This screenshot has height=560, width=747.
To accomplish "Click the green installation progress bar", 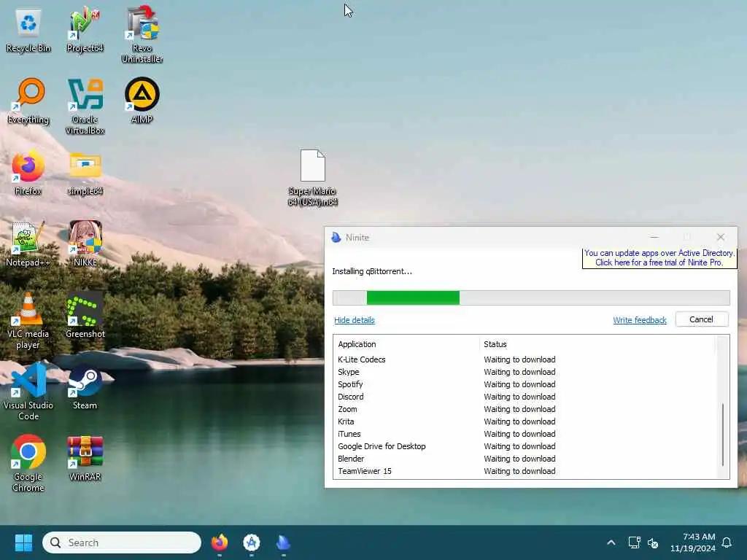I will (531, 297).
